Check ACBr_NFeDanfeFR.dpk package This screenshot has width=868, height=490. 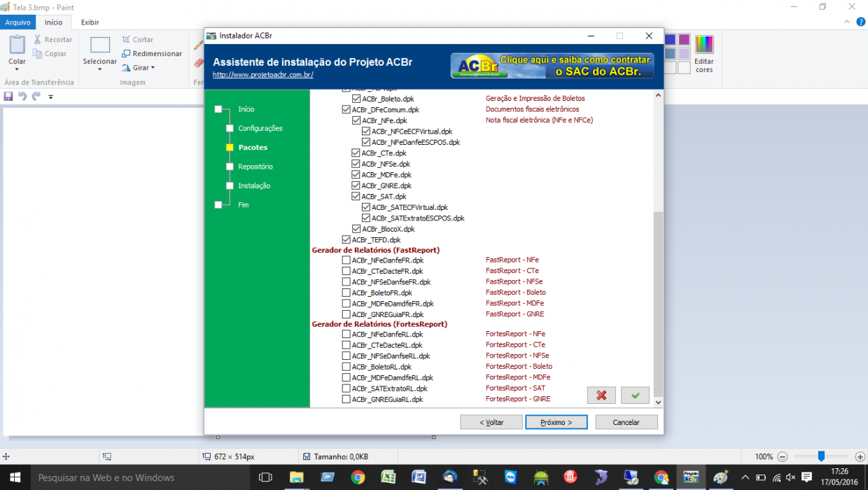click(346, 260)
